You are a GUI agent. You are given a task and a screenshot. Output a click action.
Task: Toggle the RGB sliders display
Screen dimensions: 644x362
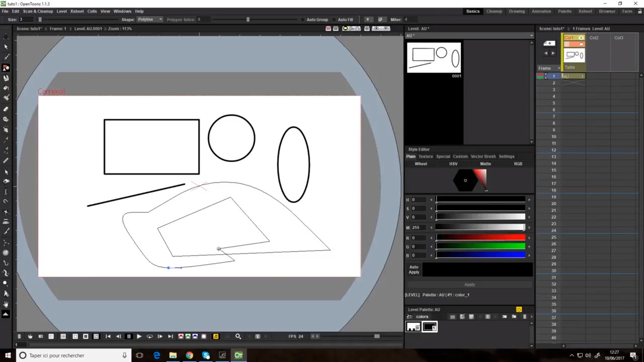coord(518,164)
